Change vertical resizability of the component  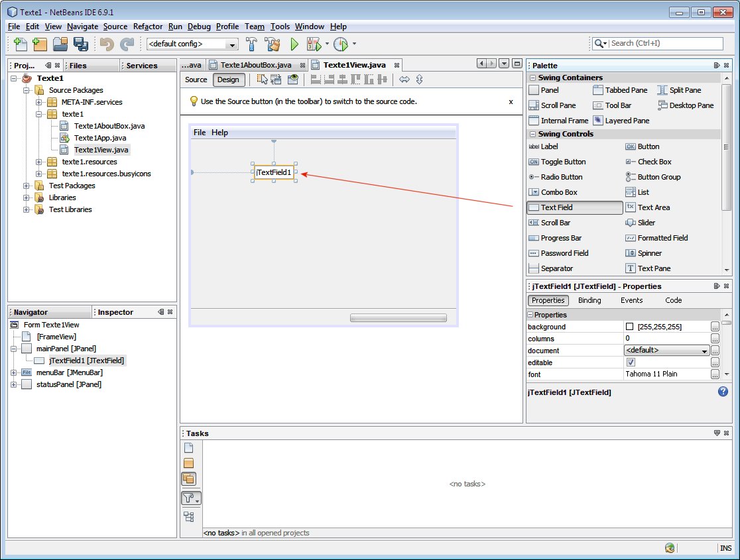419,80
